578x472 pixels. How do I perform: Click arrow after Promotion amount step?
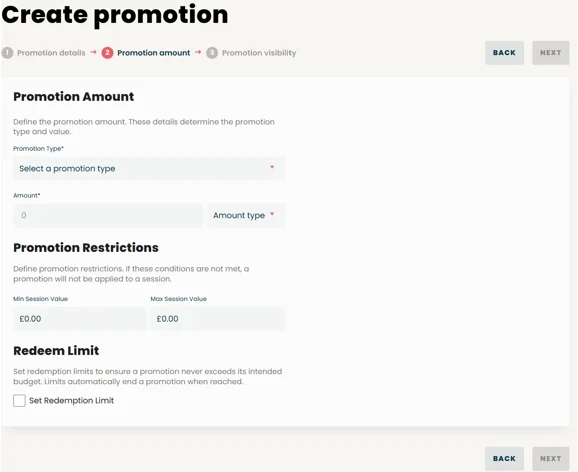[x=198, y=52]
